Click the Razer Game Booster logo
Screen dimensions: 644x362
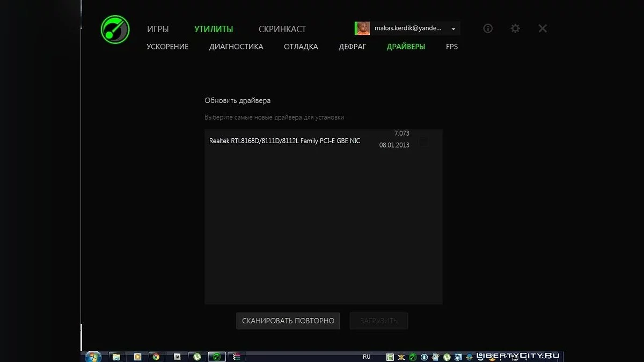point(114,29)
